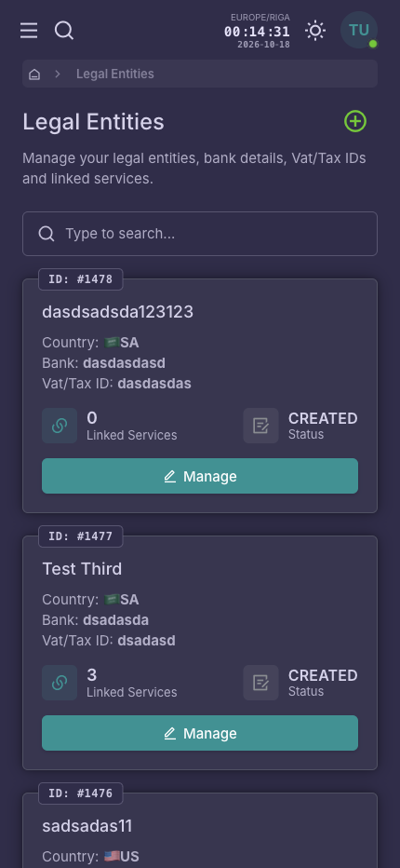Click Vat/Tax ID value dasdasdas
Viewport: 400px width, 868px height.
tap(154, 383)
